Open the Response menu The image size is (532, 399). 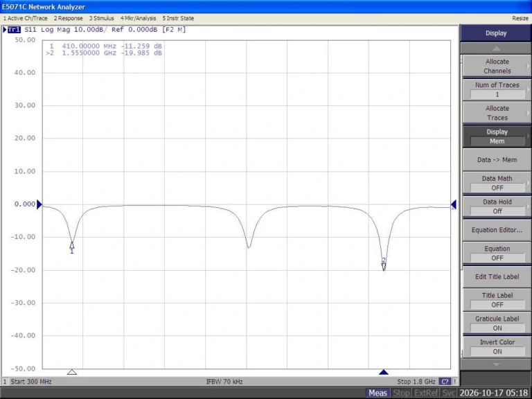click(x=68, y=18)
